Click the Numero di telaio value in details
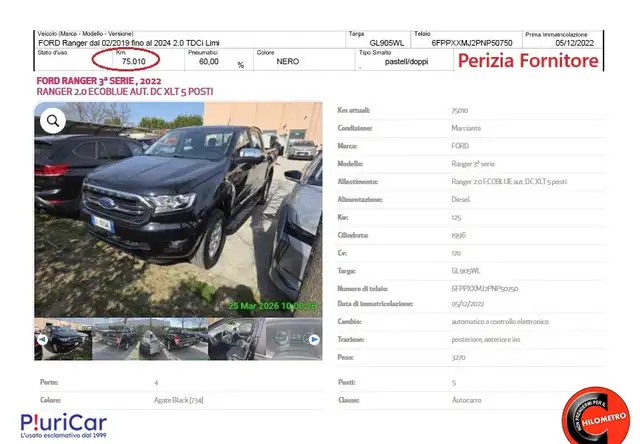Viewport: 640px width, 444px height. tap(484, 289)
